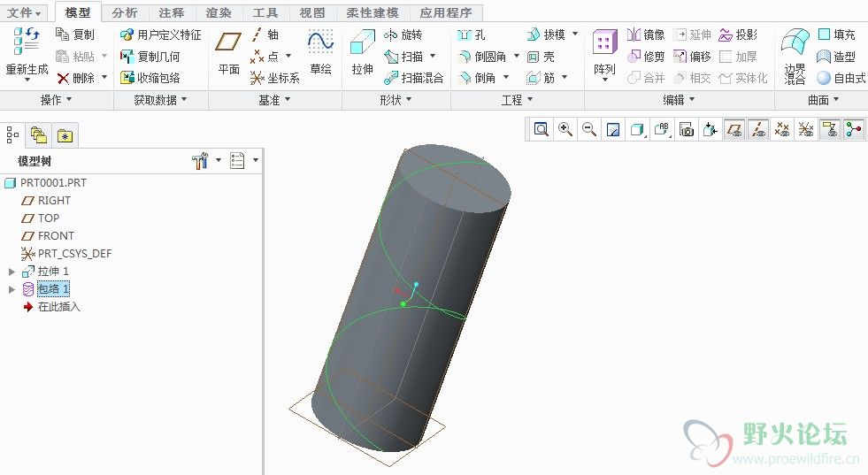Open the 基准 group dropdown
The width and height of the screenshot is (868, 475).
[x=274, y=100]
